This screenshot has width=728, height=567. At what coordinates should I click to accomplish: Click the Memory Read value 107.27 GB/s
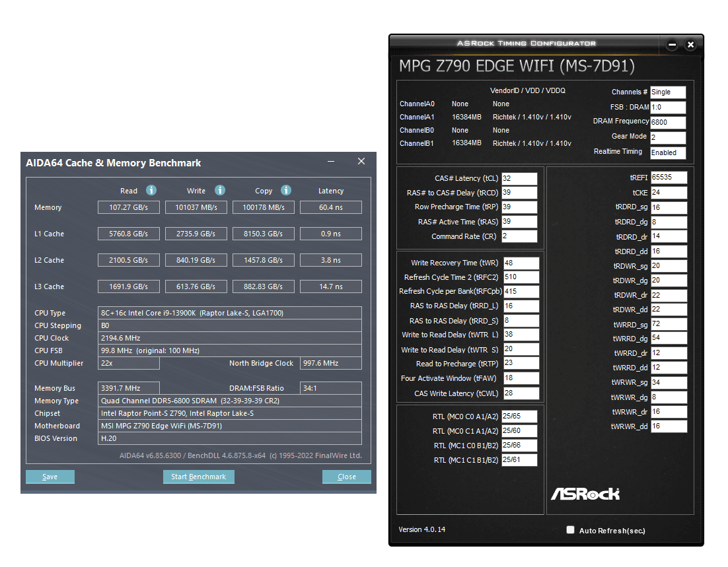129,207
